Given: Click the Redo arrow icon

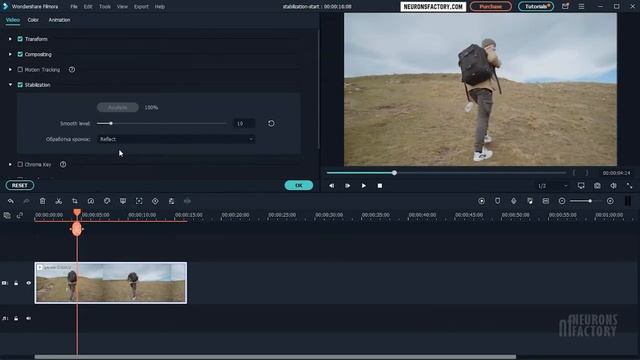Looking at the screenshot, I should [x=27, y=201].
